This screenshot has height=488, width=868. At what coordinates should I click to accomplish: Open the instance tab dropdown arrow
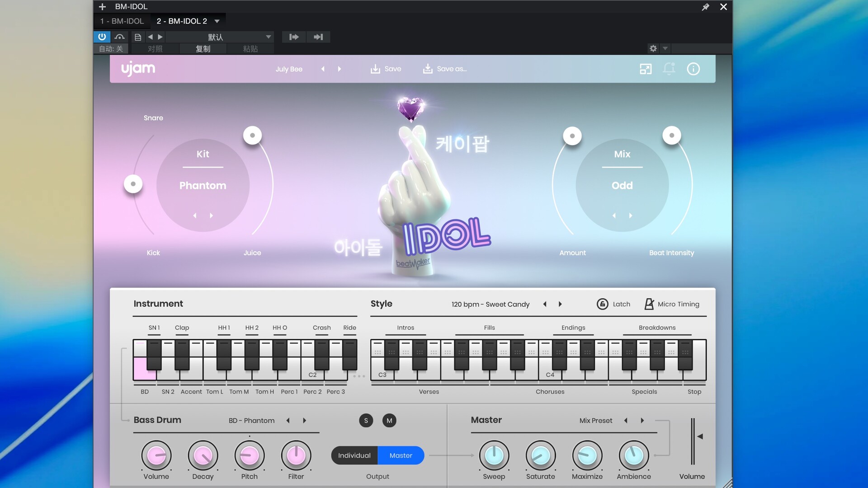pos(217,21)
